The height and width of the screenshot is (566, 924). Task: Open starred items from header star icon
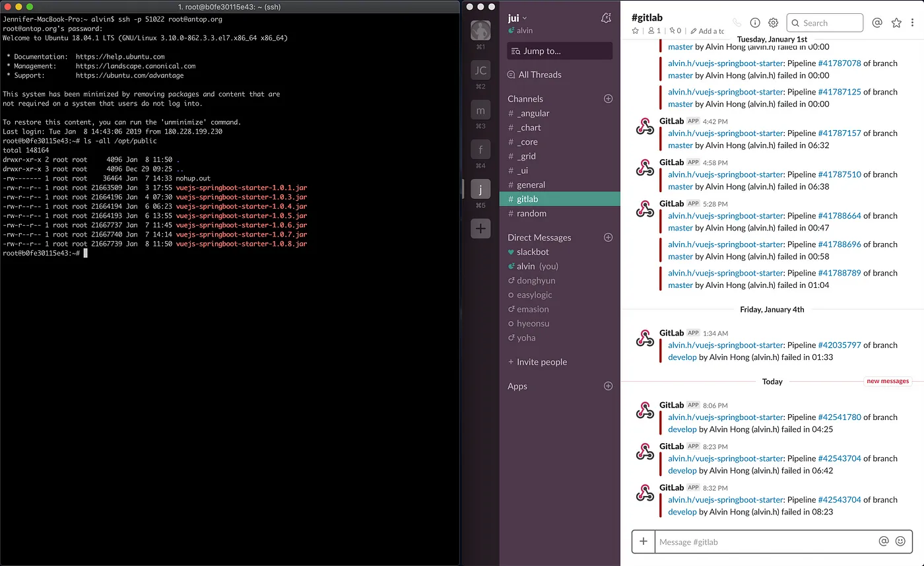896,22
